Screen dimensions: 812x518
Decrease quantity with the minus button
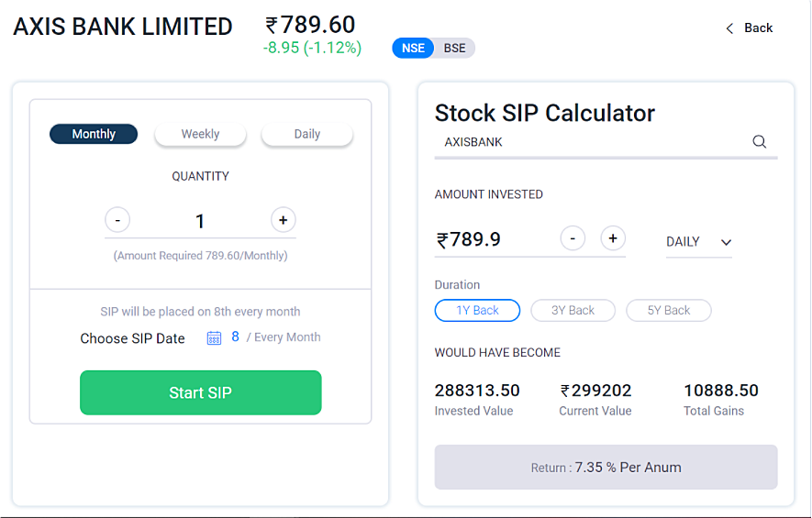point(117,220)
